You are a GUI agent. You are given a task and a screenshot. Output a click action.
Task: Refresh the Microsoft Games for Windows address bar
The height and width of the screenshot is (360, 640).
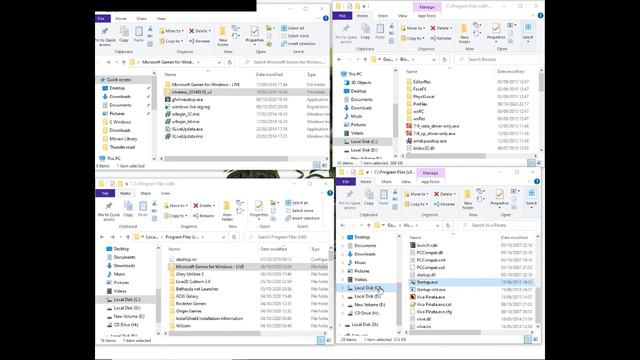(x=230, y=62)
